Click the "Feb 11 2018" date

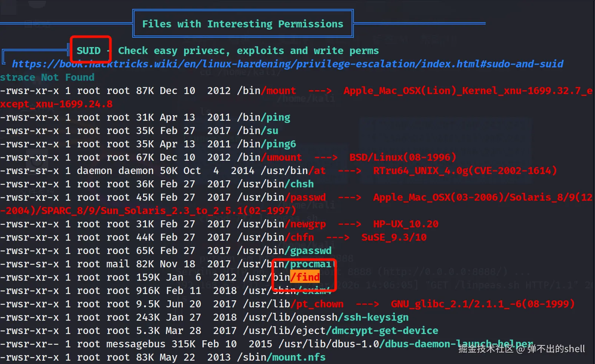pyautogui.click(x=201, y=291)
